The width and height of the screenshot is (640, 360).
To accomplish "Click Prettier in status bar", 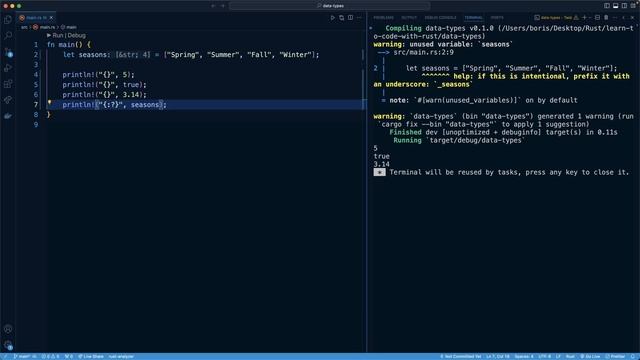I will (615, 356).
